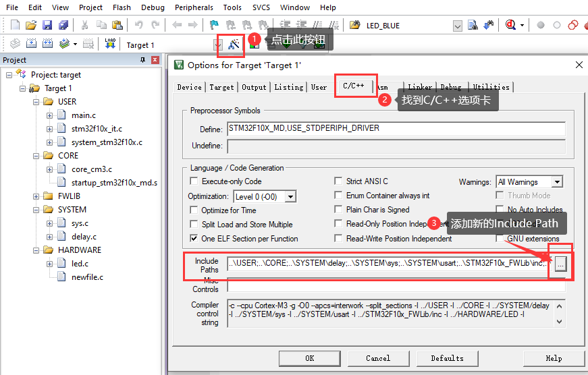588x375 pixels.
Task: Click the Save All icon
Action: tap(63, 25)
